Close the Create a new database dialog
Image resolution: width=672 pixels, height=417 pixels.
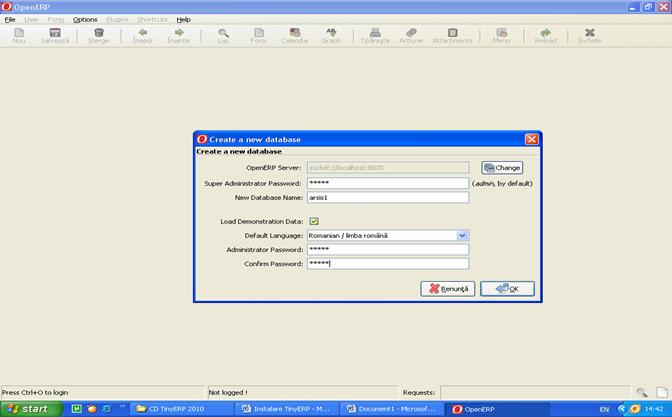coord(531,139)
